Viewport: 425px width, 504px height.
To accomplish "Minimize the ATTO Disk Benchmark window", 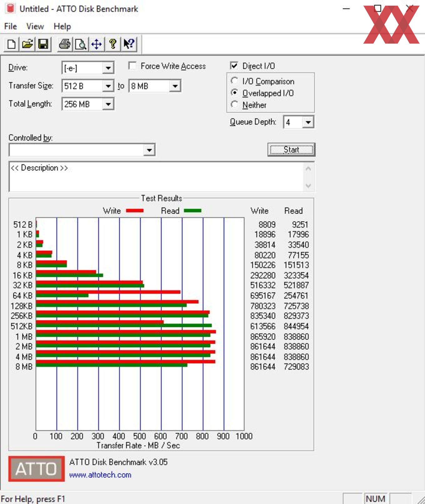I will (346, 9).
